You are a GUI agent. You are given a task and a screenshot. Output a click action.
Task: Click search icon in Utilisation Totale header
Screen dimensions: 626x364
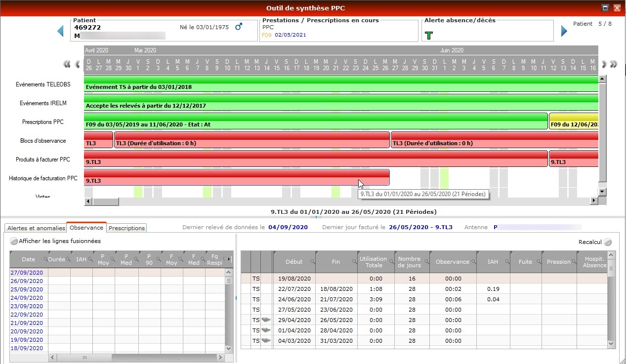click(391, 262)
